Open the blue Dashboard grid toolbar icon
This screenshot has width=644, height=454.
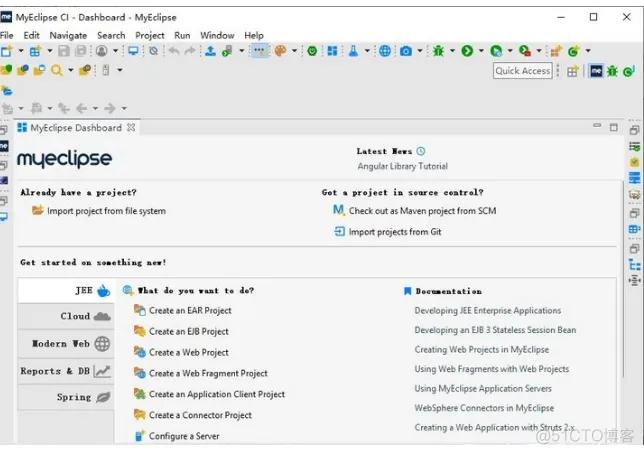click(332, 51)
